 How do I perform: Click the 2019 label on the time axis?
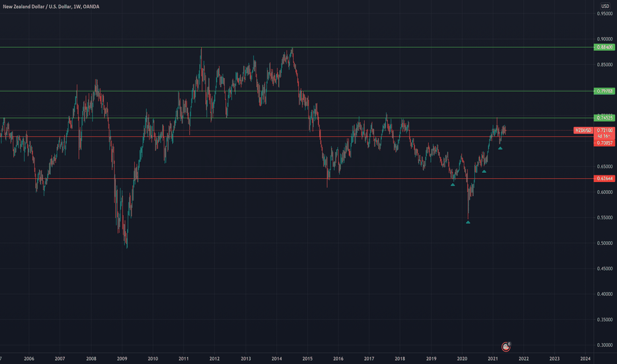(x=431, y=359)
